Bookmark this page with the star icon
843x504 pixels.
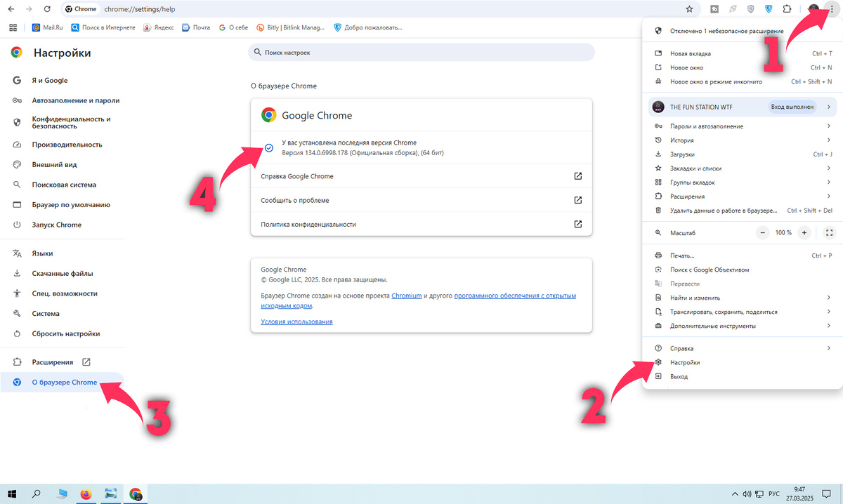(x=689, y=9)
